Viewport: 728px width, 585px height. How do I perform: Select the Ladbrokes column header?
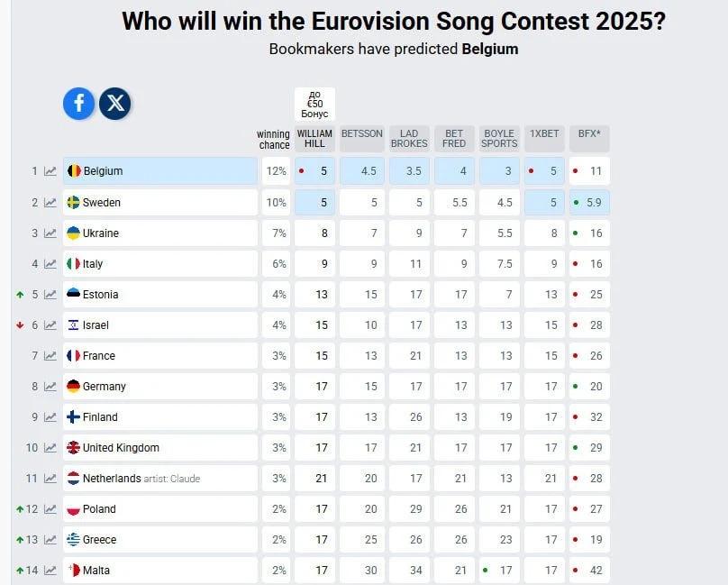tap(409, 139)
